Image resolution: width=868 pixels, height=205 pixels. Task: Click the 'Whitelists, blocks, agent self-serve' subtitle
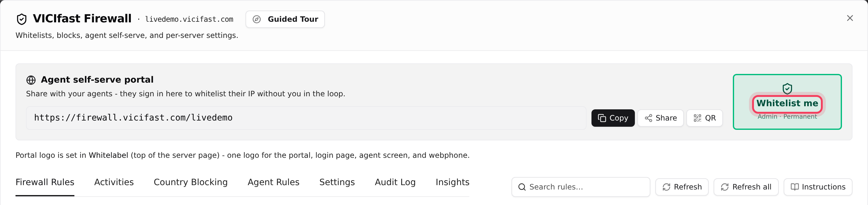tap(127, 35)
